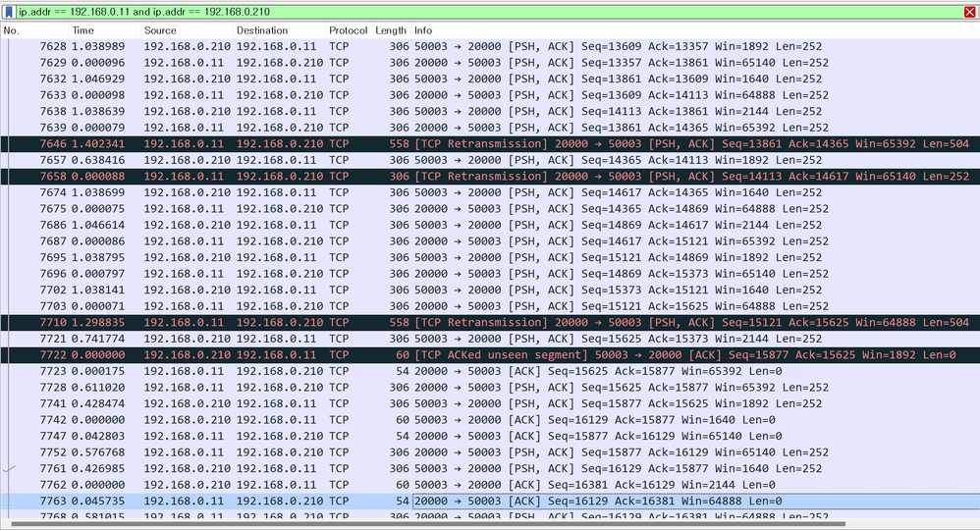Click the filter bookmark icon
This screenshot has height=530, width=980.
point(9,12)
